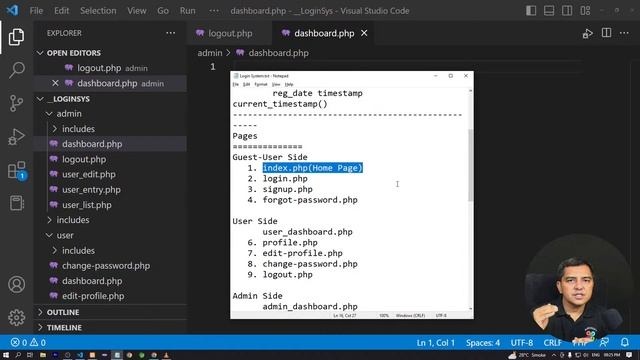
Task: Open the notifications bell in status bar
Action: click(x=625, y=342)
